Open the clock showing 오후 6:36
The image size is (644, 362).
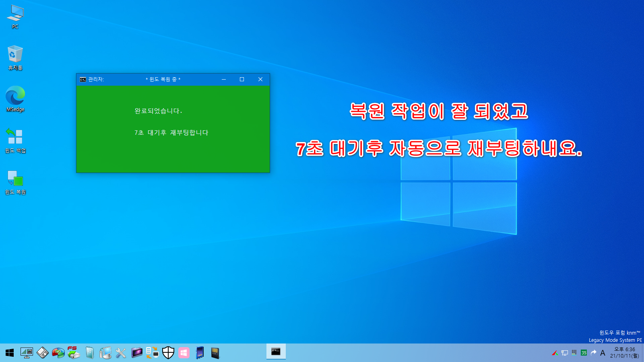[624, 352]
